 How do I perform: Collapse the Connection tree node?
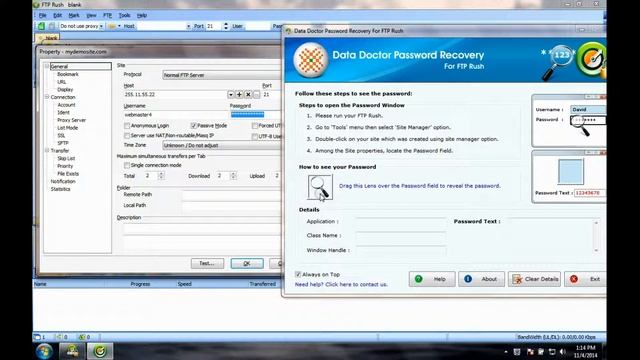coord(47,97)
